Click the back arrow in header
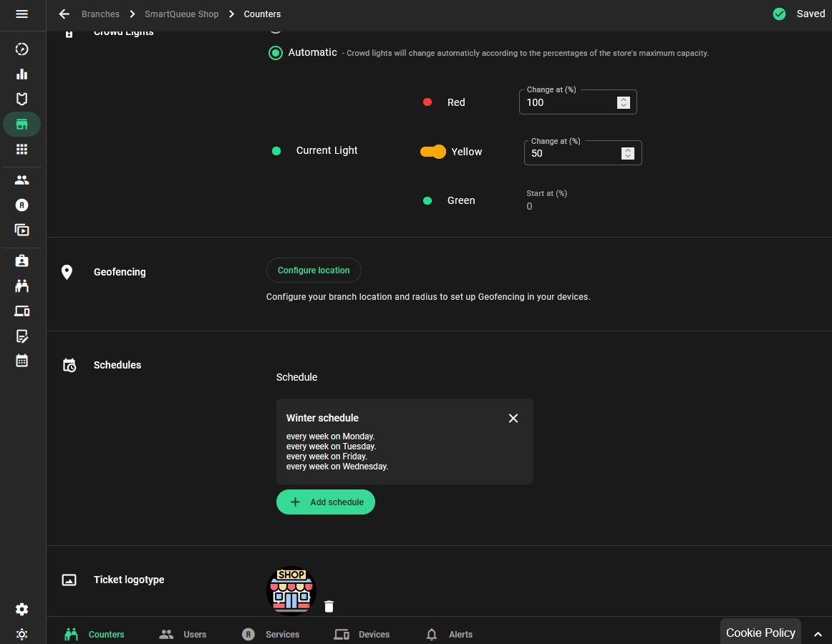The image size is (832, 644). tap(64, 14)
